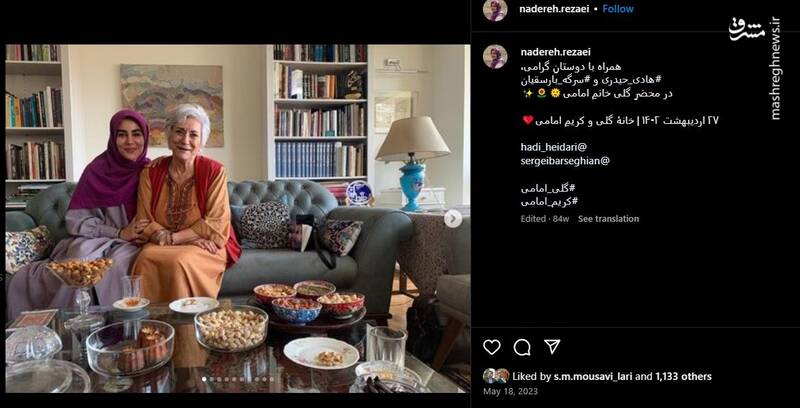Open nadereh.rezaei username in header
This screenshot has height=408, width=800.
[555, 9]
